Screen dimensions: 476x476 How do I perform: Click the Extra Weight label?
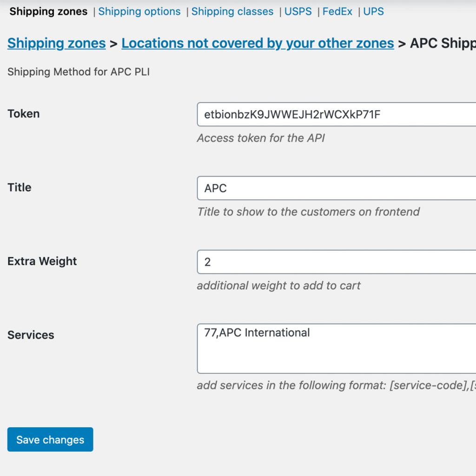point(42,261)
